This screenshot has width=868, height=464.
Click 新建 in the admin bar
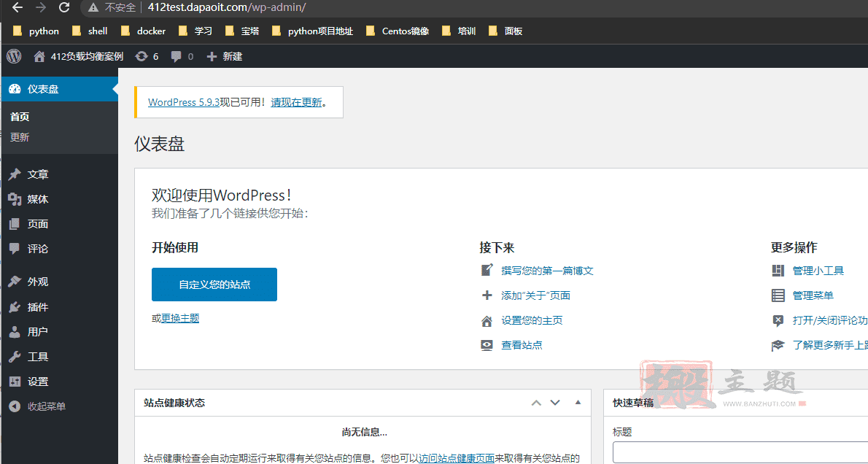[x=224, y=56]
